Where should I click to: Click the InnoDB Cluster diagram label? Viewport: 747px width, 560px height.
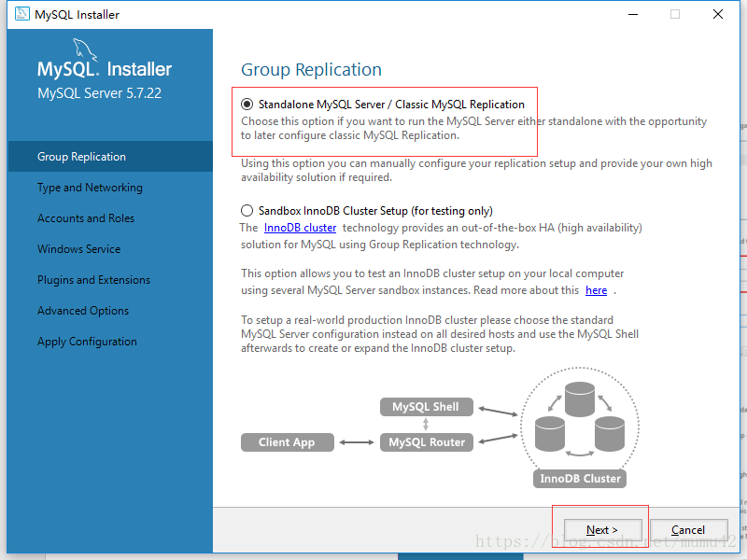pos(580,479)
